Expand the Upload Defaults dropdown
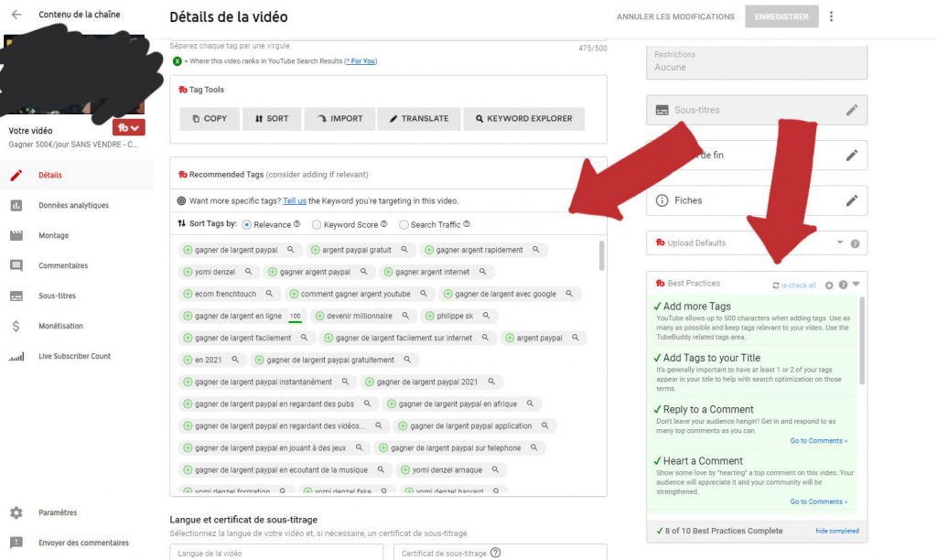Image resolution: width=937 pixels, height=560 pixels. pyautogui.click(x=840, y=242)
